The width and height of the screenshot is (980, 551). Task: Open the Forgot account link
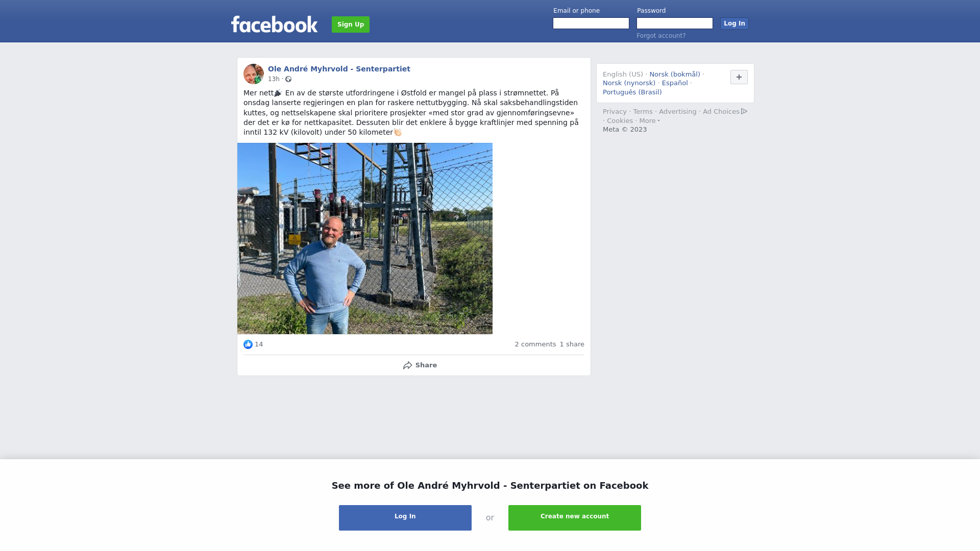pyautogui.click(x=661, y=36)
